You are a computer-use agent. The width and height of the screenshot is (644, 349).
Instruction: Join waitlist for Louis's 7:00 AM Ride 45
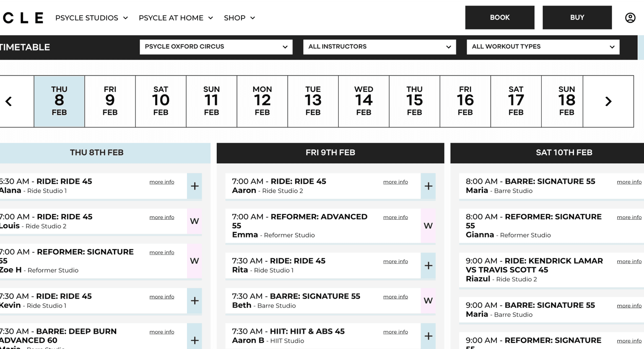pyautogui.click(x=195, y=221)
